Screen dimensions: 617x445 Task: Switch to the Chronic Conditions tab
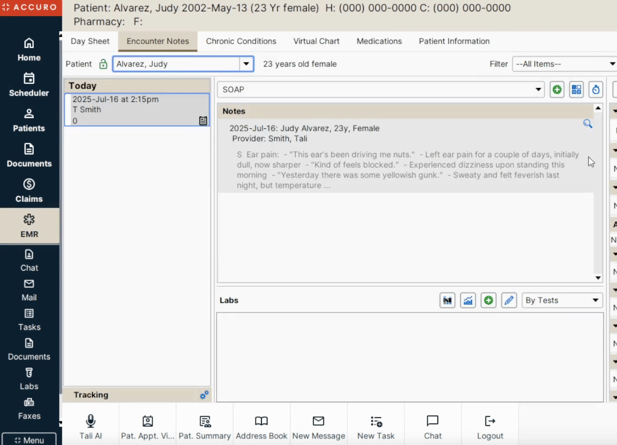[240, 41]
